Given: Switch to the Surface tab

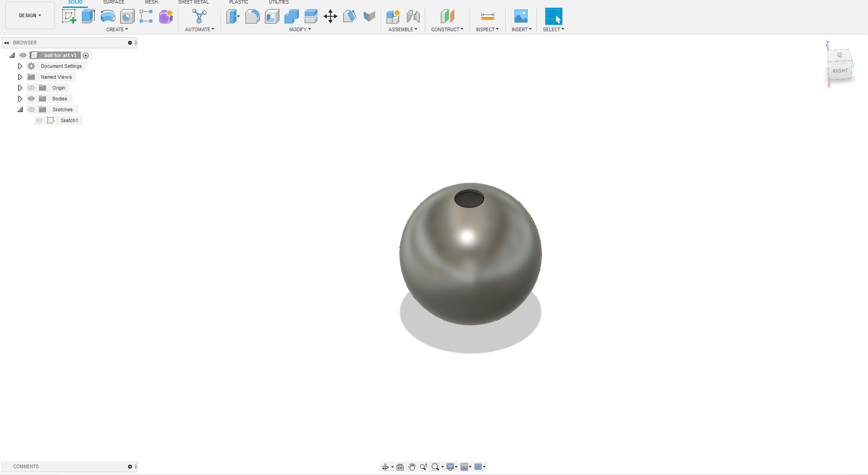Looking at the screenshot, I should click(x=113, y=2).
